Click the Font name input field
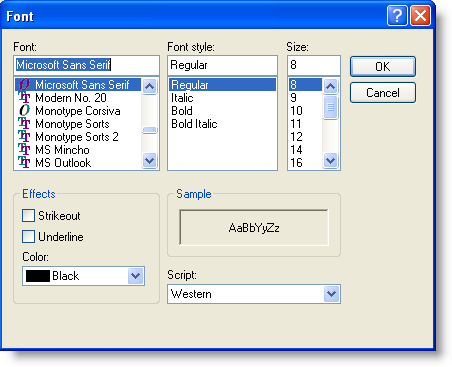This screenshot has height=367, width=452. pos(86,65)
